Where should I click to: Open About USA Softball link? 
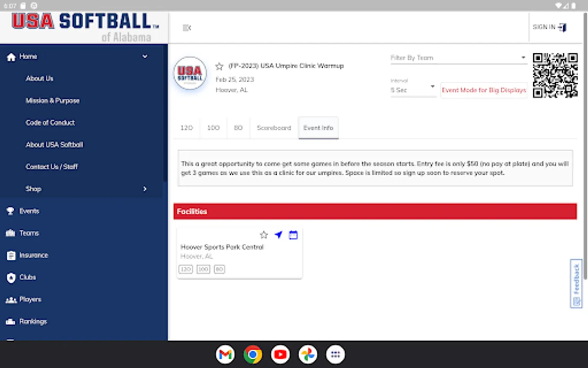click(x=54, y=145)
